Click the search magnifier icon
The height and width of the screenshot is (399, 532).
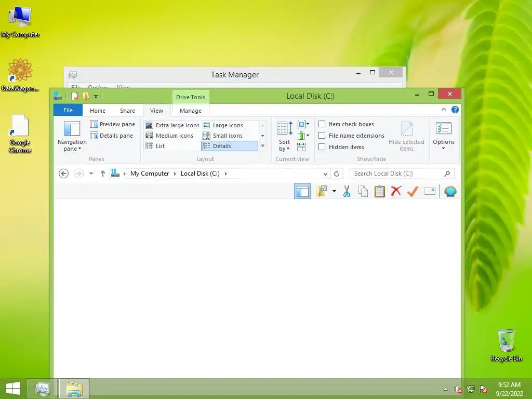pyautogui.click(x=447, y=174)
